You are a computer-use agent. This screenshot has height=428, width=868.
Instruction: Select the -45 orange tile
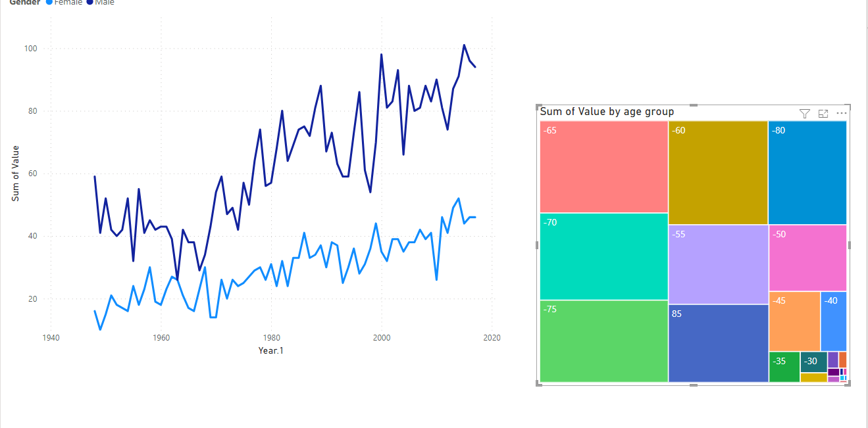tap(794, 321)
